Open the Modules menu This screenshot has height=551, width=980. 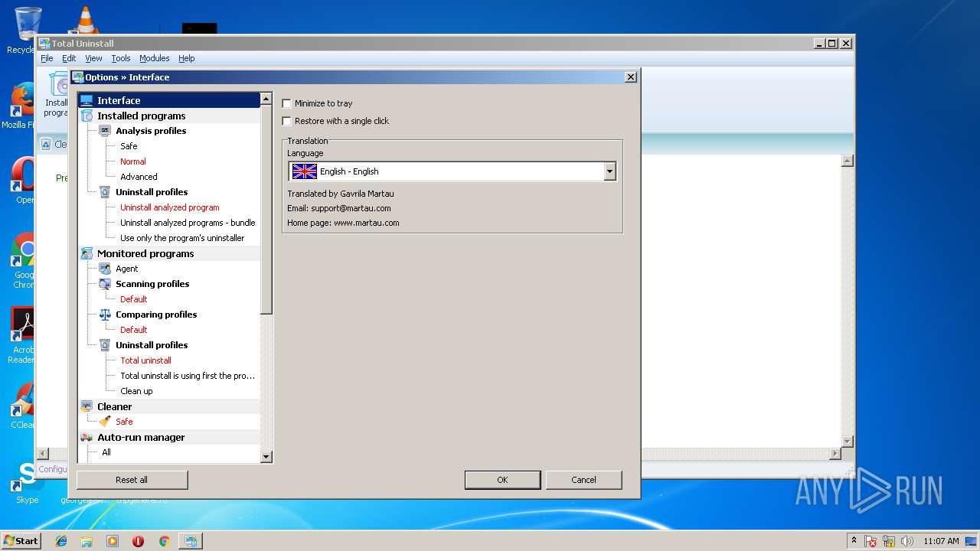154,58
